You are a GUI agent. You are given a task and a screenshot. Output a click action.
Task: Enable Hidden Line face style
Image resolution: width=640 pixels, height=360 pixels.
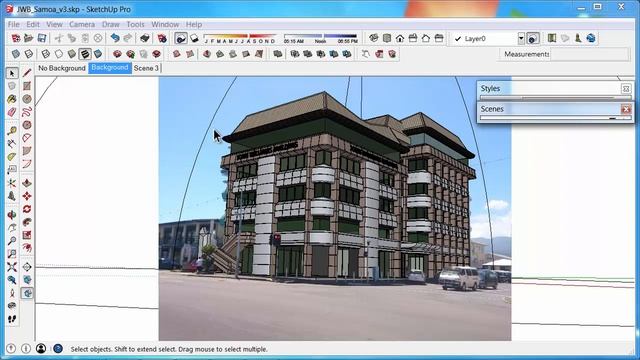[x=59, y=54]
